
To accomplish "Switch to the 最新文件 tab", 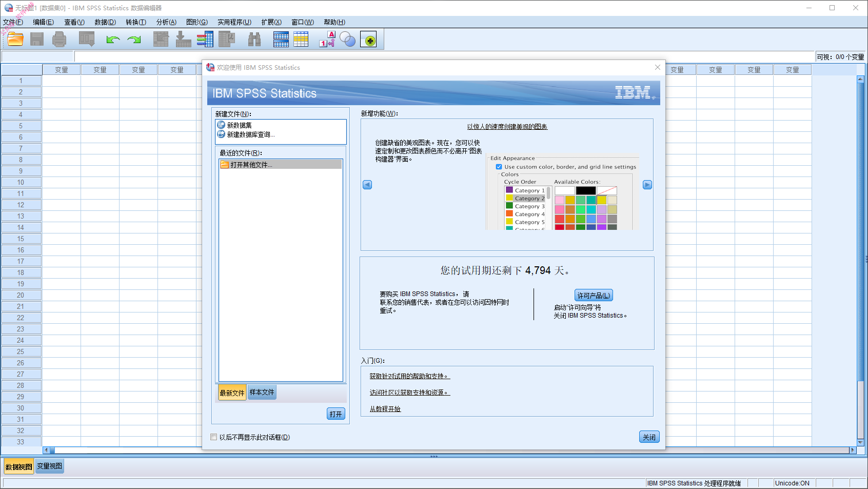I will [232, 393].
